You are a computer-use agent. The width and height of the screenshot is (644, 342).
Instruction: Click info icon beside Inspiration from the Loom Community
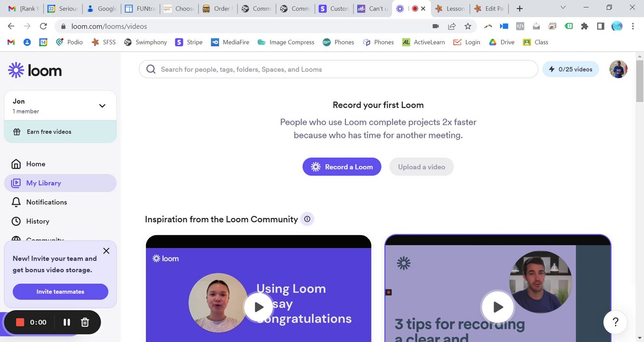tap(307, 219)
